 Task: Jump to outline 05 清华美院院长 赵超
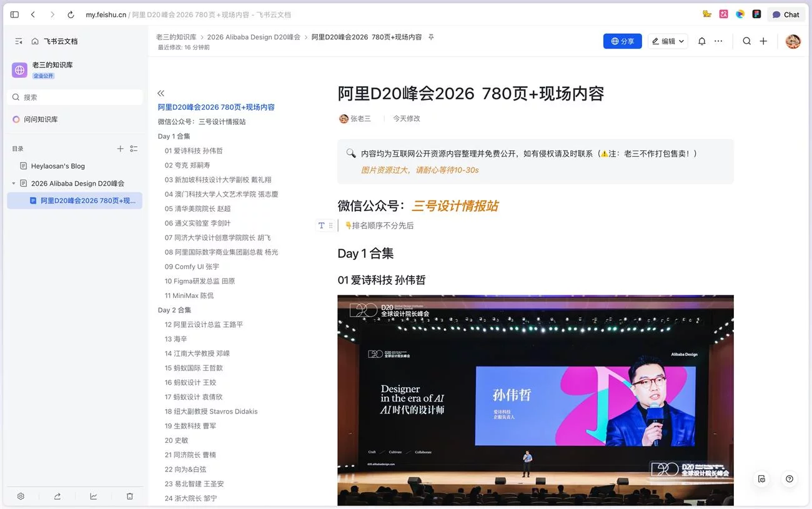(x=198, y=209)
